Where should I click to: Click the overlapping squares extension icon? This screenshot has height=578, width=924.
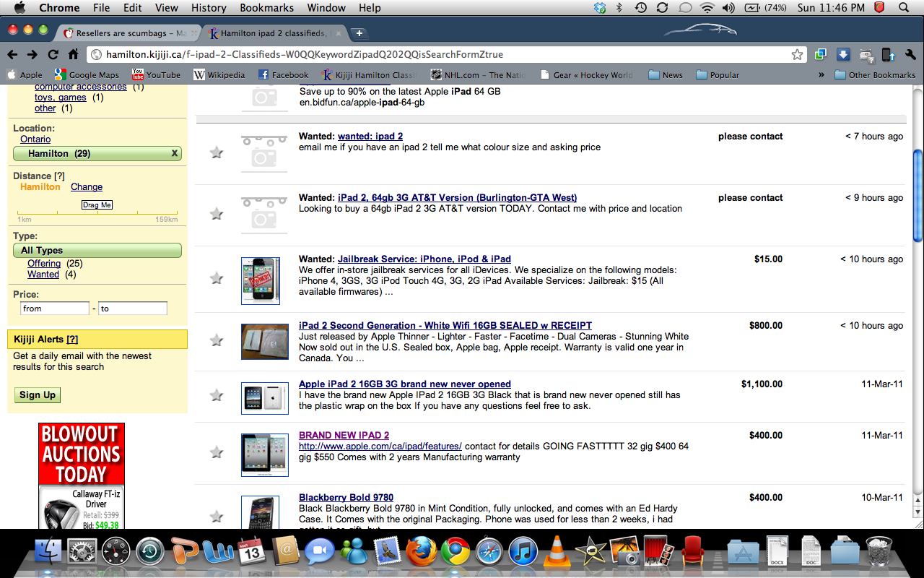(821, 55)
